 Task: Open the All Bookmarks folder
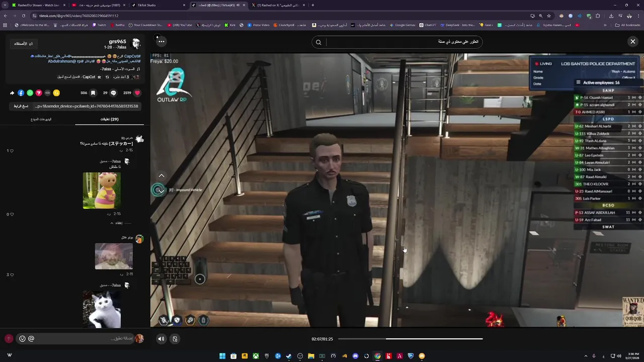628,25
